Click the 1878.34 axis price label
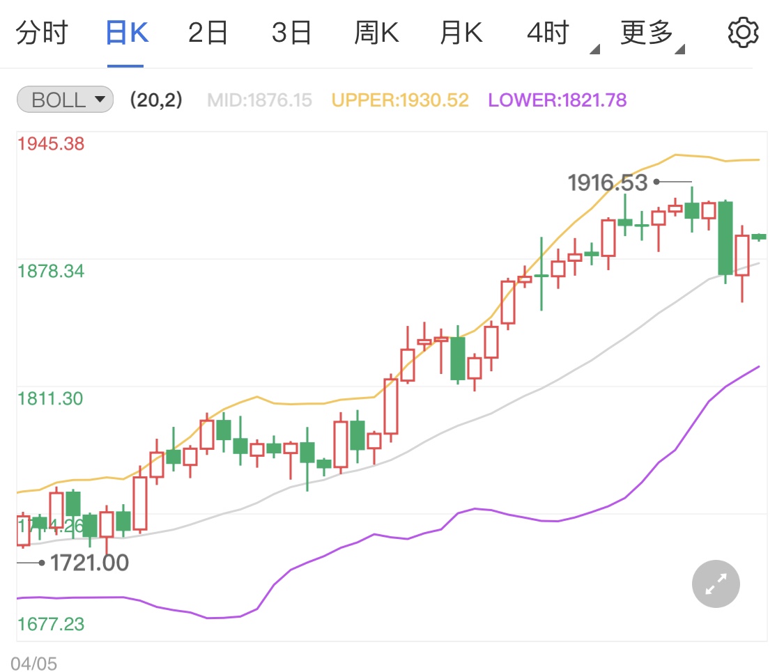Viewport: 784px width, 672px height. click(x=51, y=272)
